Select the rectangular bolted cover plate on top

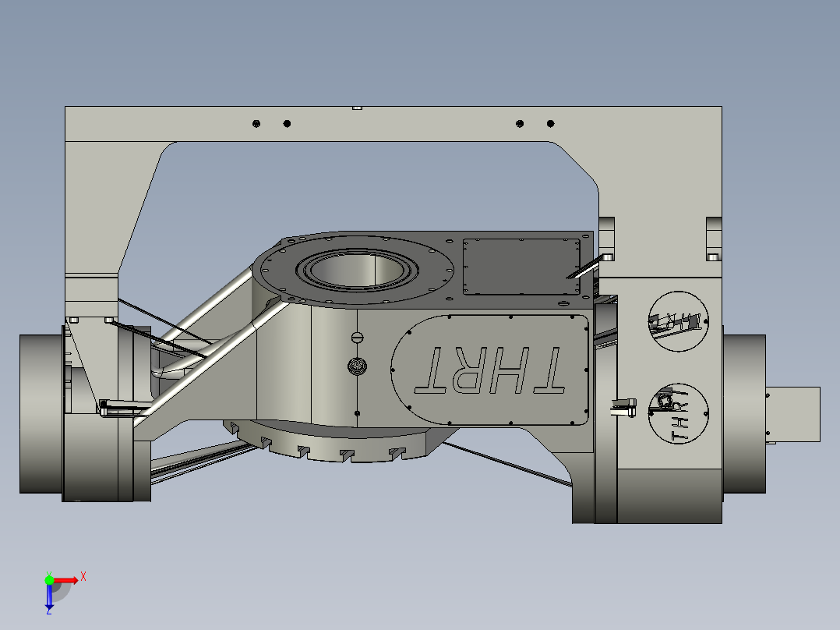point(521,267)
